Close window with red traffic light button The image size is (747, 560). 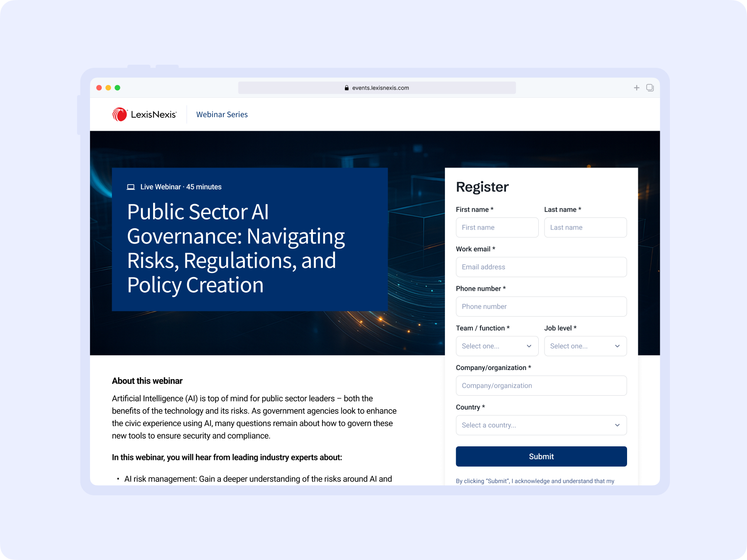click(99, 88)
